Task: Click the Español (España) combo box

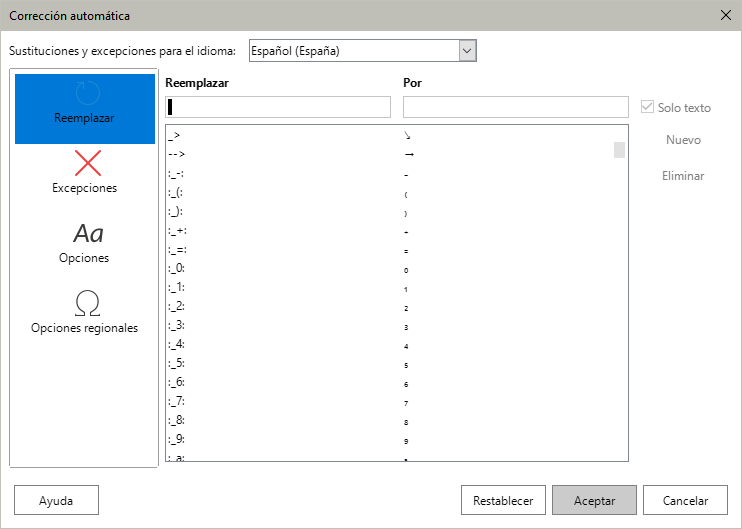Action: [x=353, y=51]
